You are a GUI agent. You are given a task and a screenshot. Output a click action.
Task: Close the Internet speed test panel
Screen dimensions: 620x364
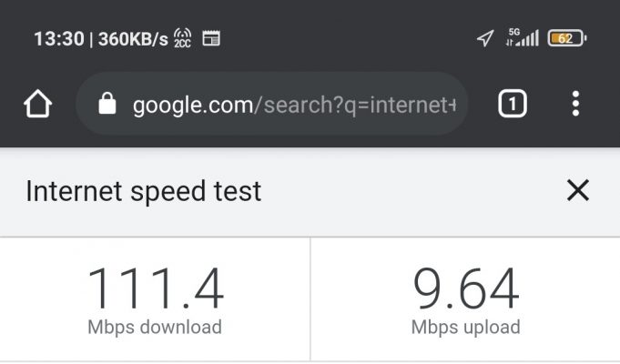pyautogui.click(x=578, y=190)
